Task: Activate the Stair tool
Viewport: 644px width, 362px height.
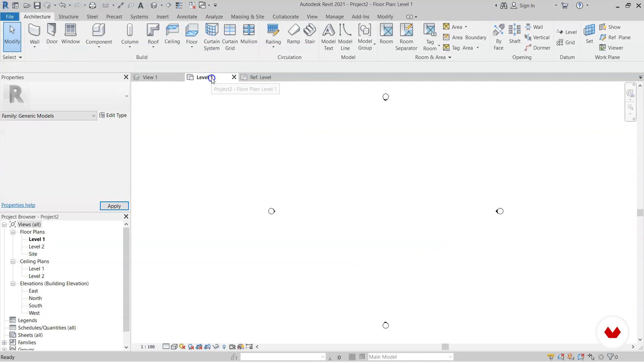Action: (310, 35)
